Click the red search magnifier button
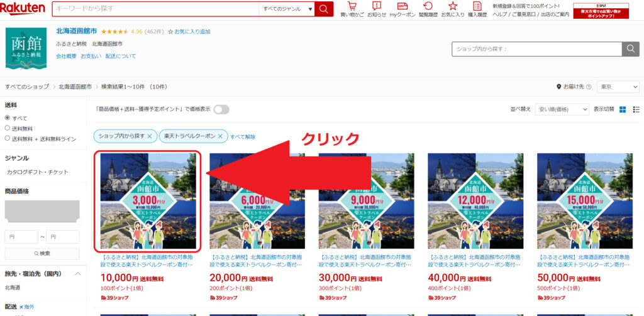 click(x=324, y=9)
